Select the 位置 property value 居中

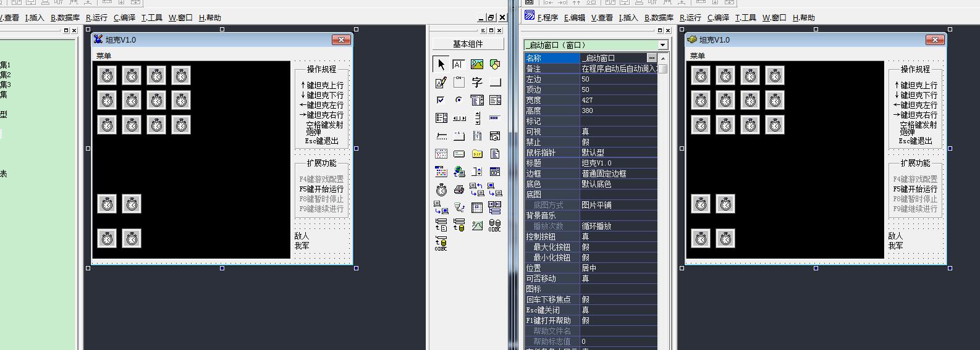[x=619, y=268]
